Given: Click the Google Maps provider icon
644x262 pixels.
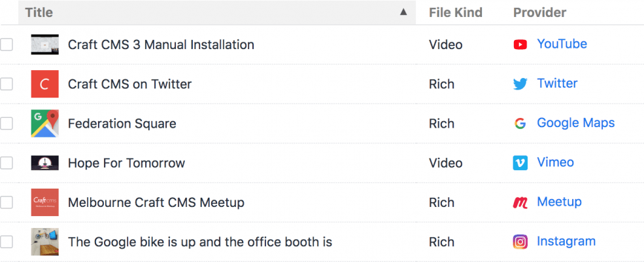Looking at the screenshot, I should click(x=520, y=123).
